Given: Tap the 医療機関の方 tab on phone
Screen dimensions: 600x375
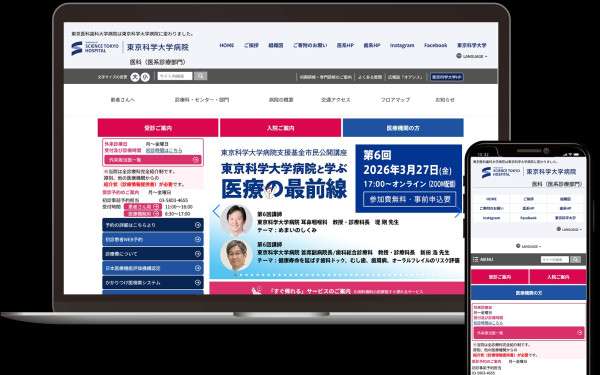Looking at the screenshot, I should point(528,293).
